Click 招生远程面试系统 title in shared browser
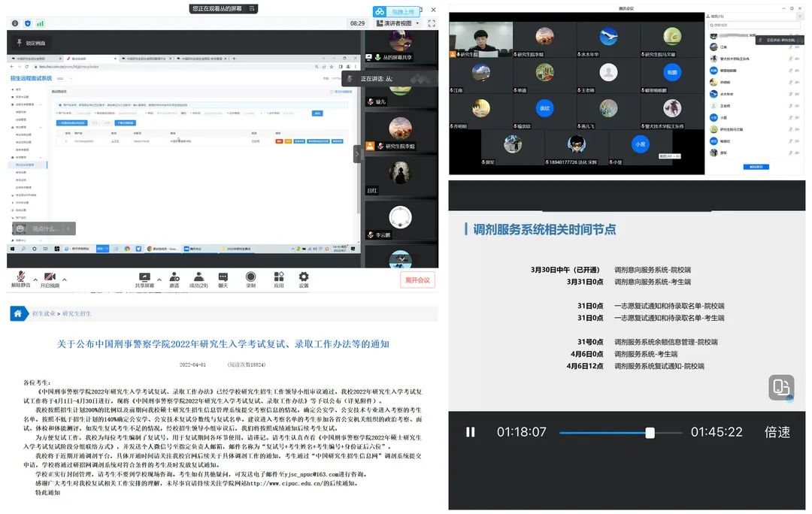812x514 pixels. click(31, 78)
